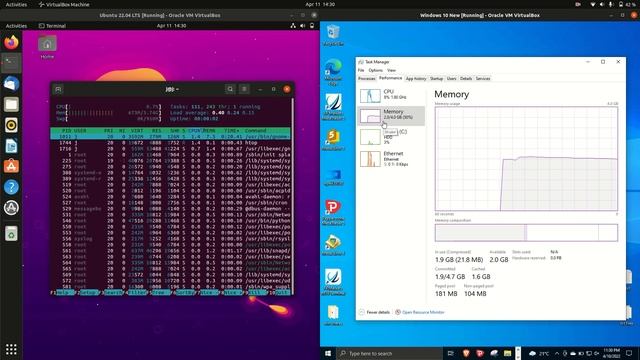The image size is (640, 360).
Task: Click the Command column header in htop
Action: pos(256,131)
